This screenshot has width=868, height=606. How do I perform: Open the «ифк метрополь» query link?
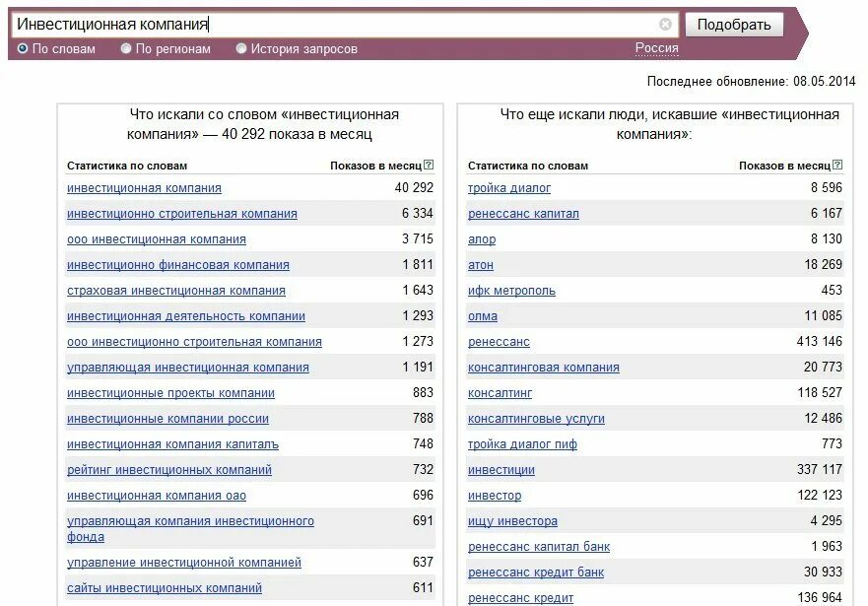tap(513, 290)
